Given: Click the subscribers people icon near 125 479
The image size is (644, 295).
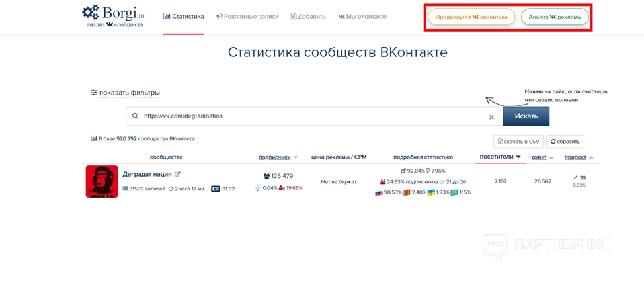Looking at the screenshot, I should pyautogui.click(x=267, y=176).
